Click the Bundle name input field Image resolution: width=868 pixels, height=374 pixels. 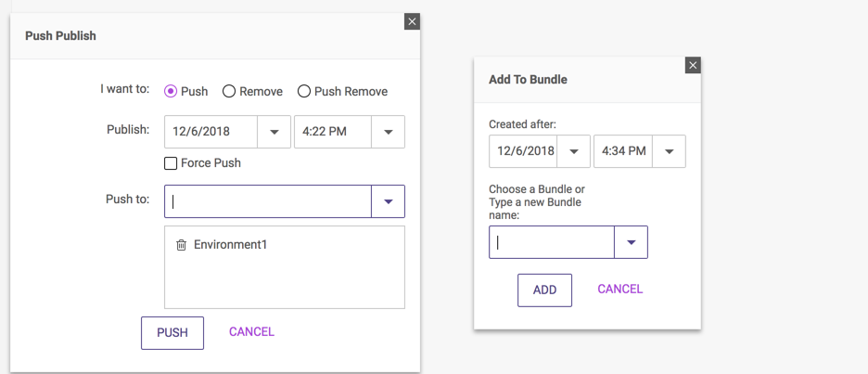click(552, 242)
